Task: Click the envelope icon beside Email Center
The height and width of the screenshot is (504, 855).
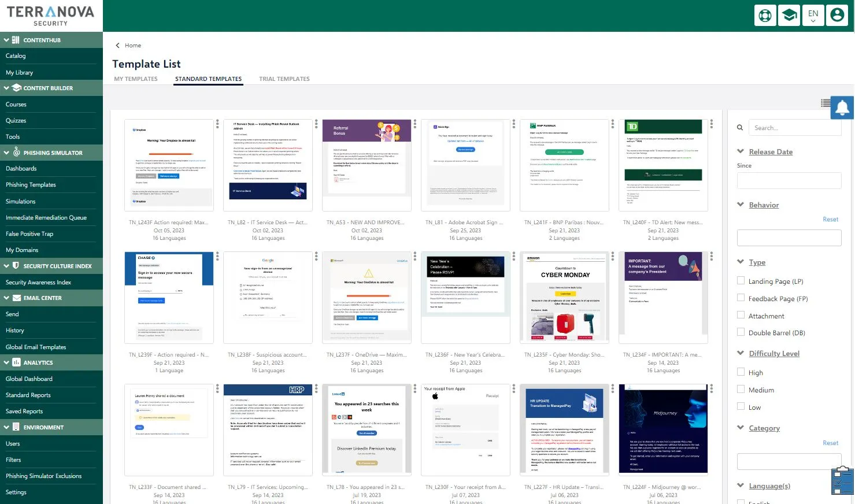Action: click(x=17, y=298)
